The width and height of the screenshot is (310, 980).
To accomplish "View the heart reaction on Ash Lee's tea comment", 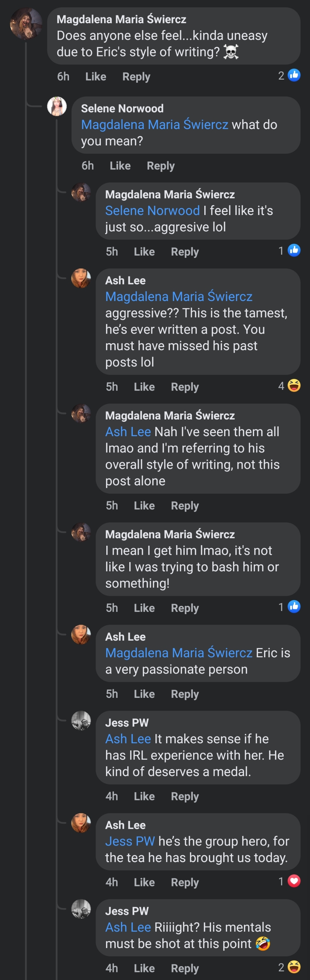I will [x=294, y=881].
